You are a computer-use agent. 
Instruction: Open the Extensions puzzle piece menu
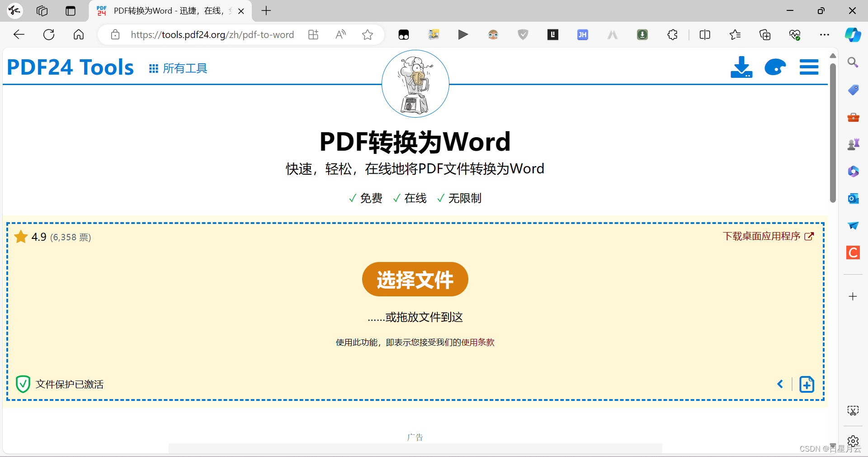pos(672,35)
